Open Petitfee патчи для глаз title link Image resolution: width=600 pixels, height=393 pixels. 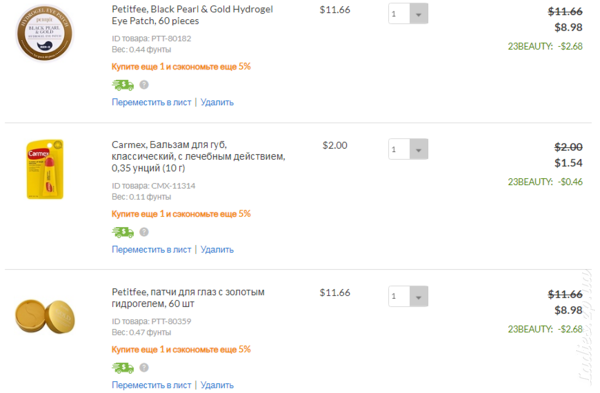(x=188, y=298)
